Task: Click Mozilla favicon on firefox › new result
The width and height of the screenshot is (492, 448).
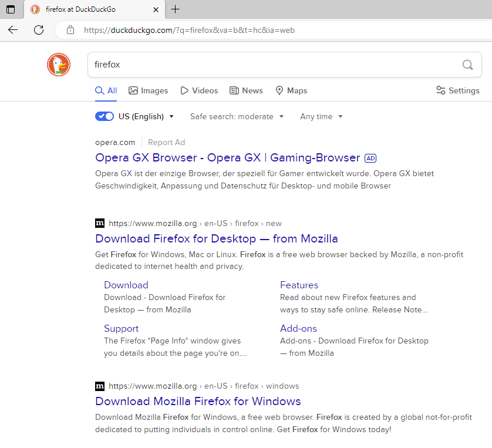Action: [x=100, y=223]
